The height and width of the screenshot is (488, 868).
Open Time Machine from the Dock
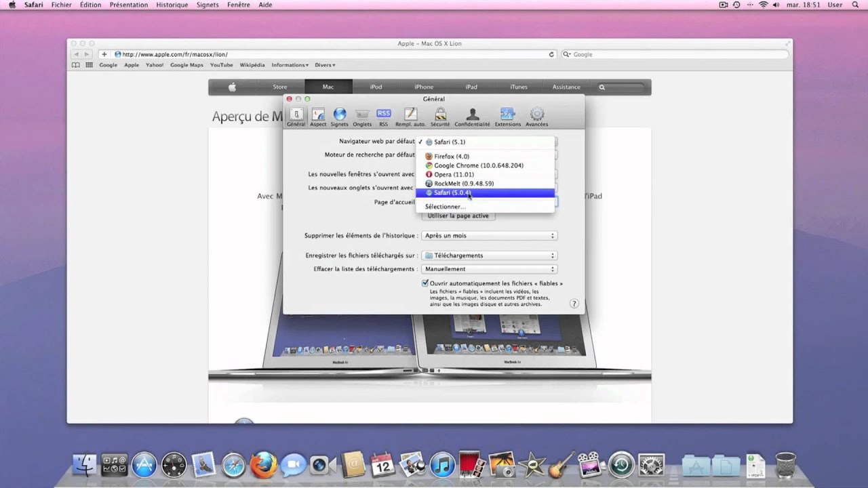[x=621, y=465]
